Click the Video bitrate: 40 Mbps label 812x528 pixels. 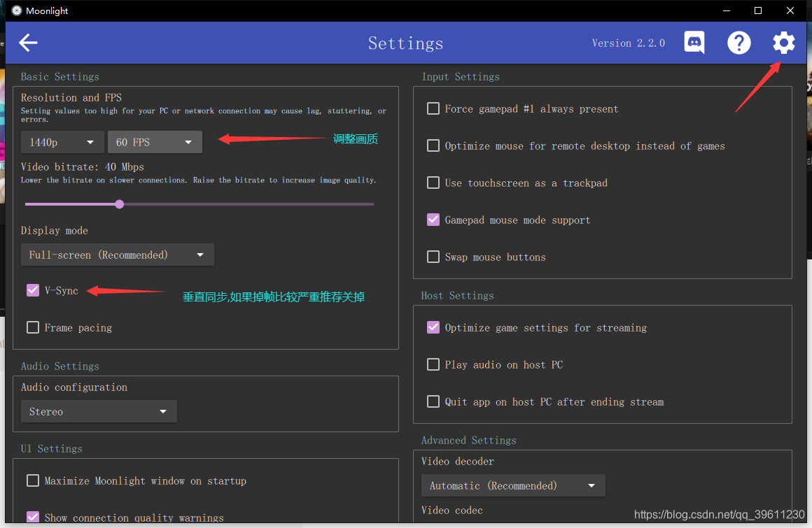83,166
